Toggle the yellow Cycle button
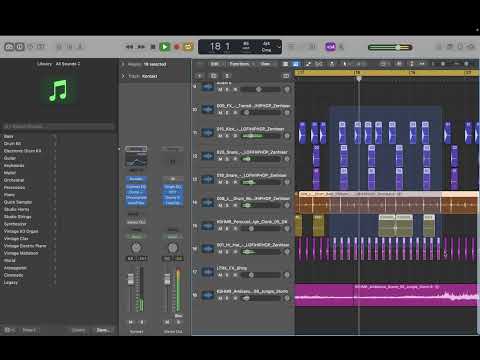The width and height of the screenshot is (480, 360). click(x=188, y=47)
